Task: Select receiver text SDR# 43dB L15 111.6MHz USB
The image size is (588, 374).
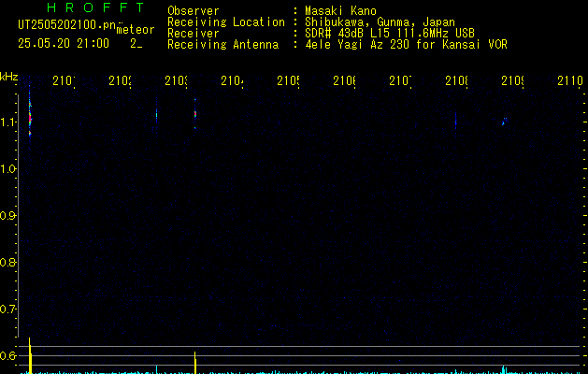Action: [x=390, y=33]
